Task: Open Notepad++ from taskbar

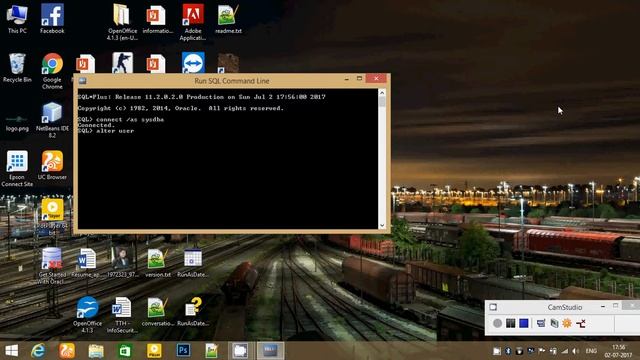Action: click(x=212, y=351)
